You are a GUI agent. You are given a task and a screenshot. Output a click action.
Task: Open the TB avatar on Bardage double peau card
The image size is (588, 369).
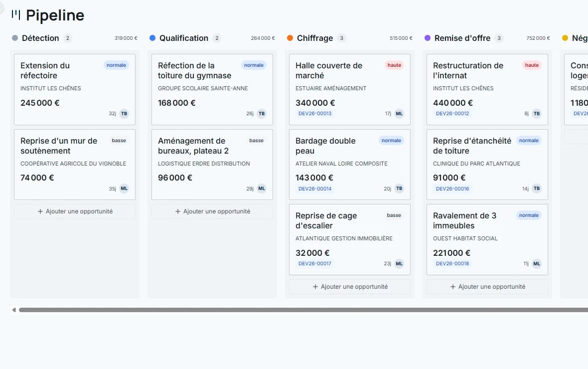[x=399, y=188]
